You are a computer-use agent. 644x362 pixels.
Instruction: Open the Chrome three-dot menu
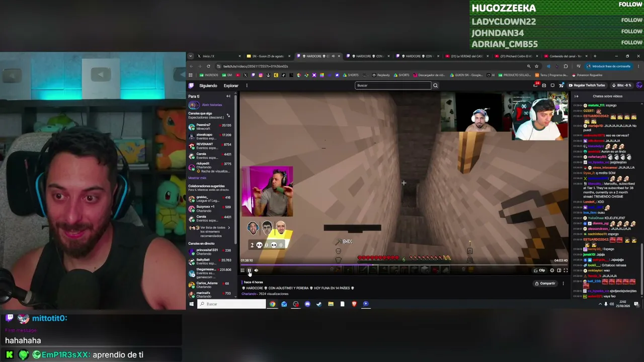638,66
